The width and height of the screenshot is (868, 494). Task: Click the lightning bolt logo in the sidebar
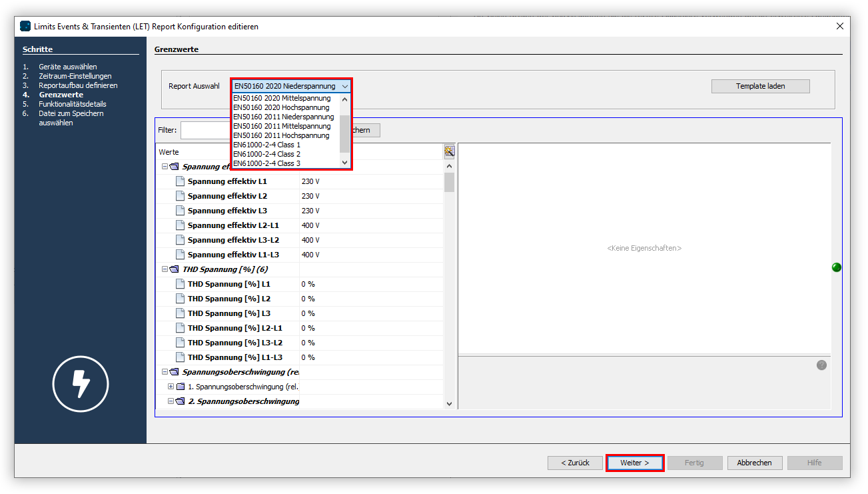click(81, 384)
